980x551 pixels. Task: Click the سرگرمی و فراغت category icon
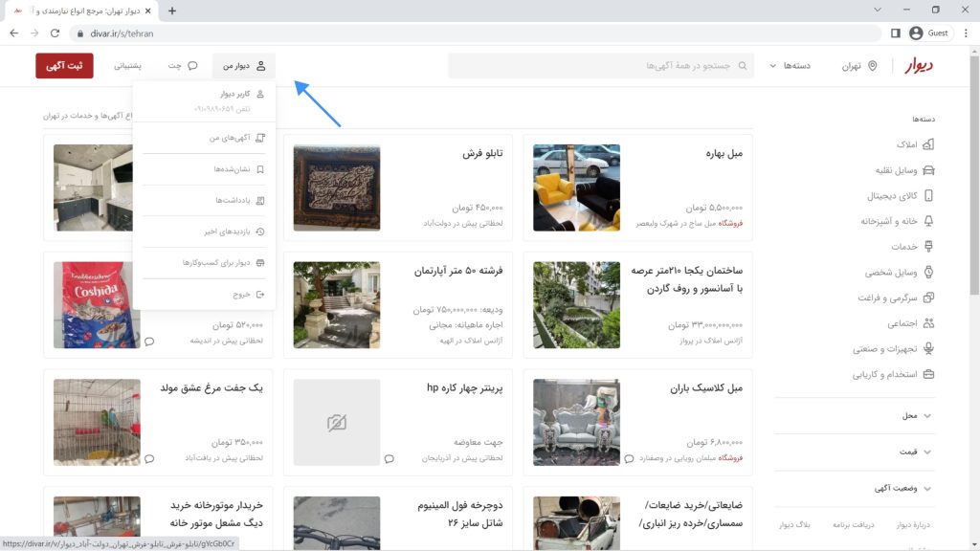pos(928,298)
